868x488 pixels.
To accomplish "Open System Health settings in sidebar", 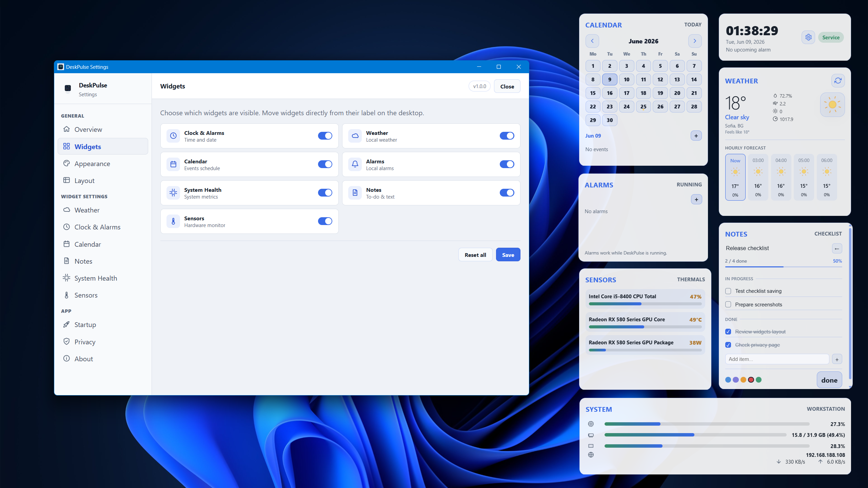I will pos(103,278).
